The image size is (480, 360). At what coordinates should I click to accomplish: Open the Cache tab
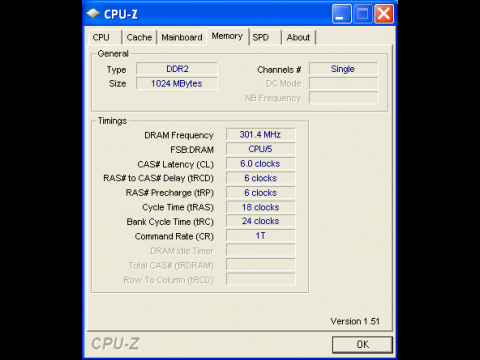point(139,37)
